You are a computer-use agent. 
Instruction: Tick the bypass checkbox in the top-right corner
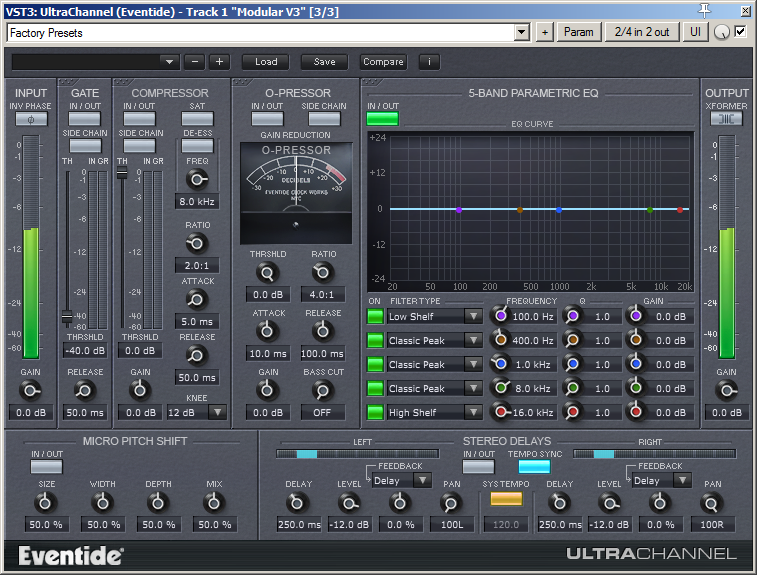740,32
